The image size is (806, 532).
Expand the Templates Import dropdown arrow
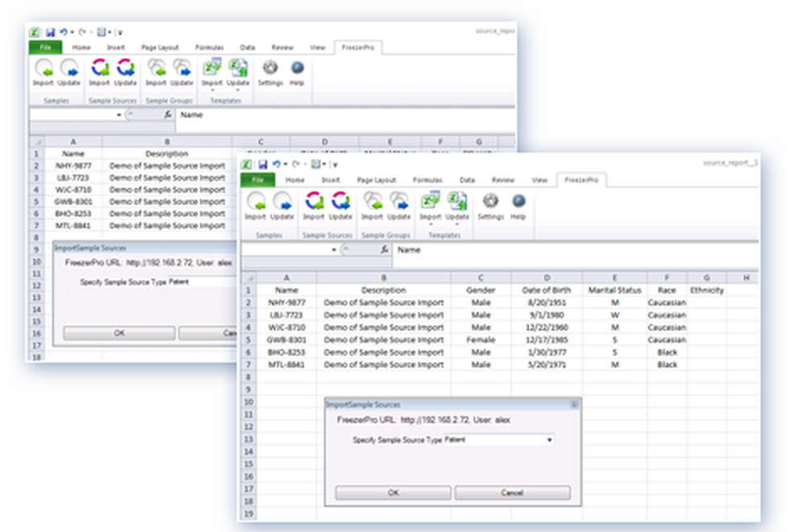point(430,224)
